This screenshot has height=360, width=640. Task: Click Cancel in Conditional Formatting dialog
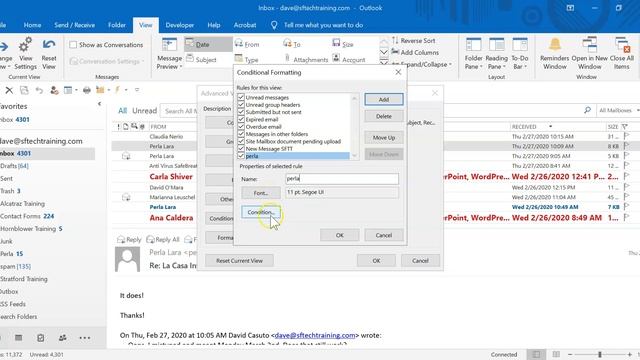coord(384,235)
